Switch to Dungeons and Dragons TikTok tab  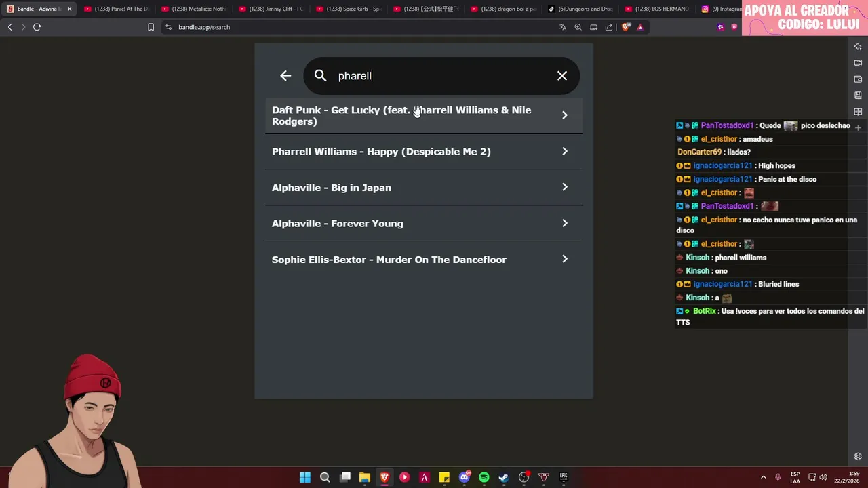pos(580,9)
